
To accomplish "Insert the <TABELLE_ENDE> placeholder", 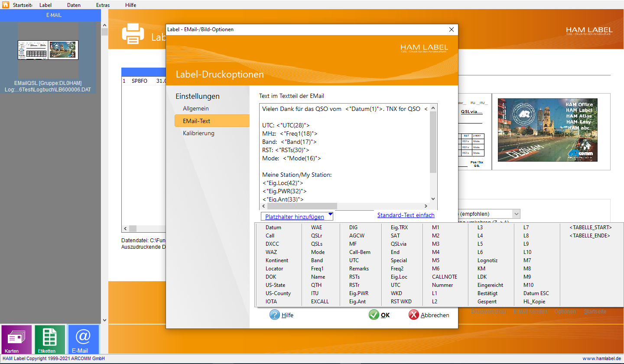I will [x=590, y=236].
